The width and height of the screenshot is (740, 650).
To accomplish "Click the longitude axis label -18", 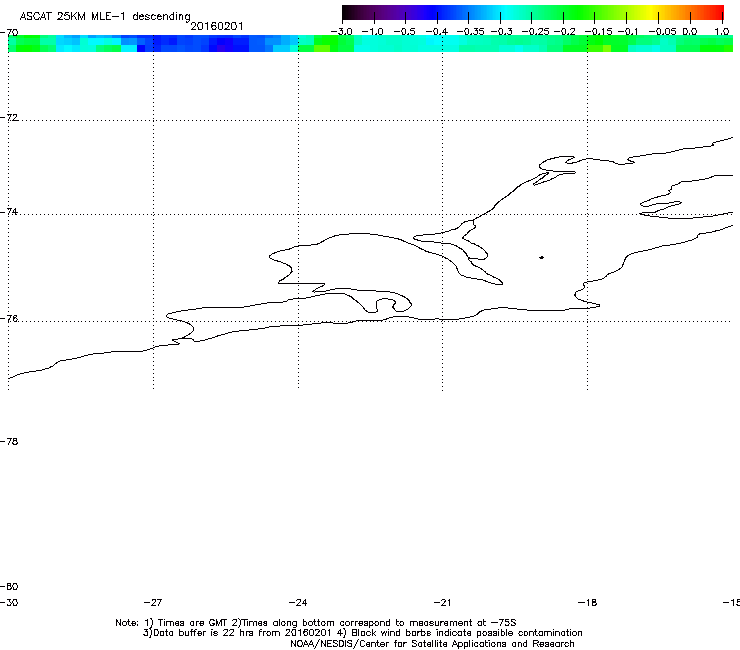I will tap(587, 602).
